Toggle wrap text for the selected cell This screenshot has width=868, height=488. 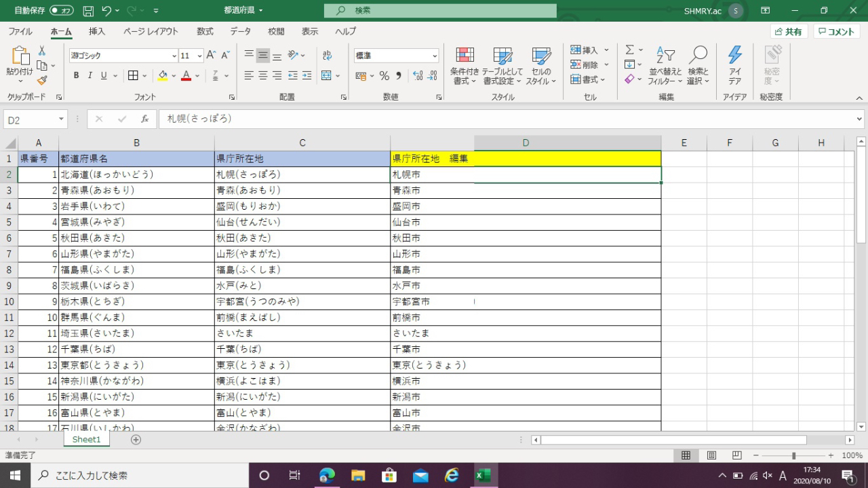click(326, 54)
